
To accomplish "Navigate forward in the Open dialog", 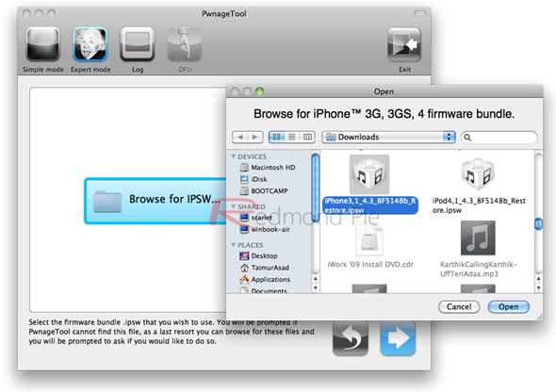I will coord(255,138).
